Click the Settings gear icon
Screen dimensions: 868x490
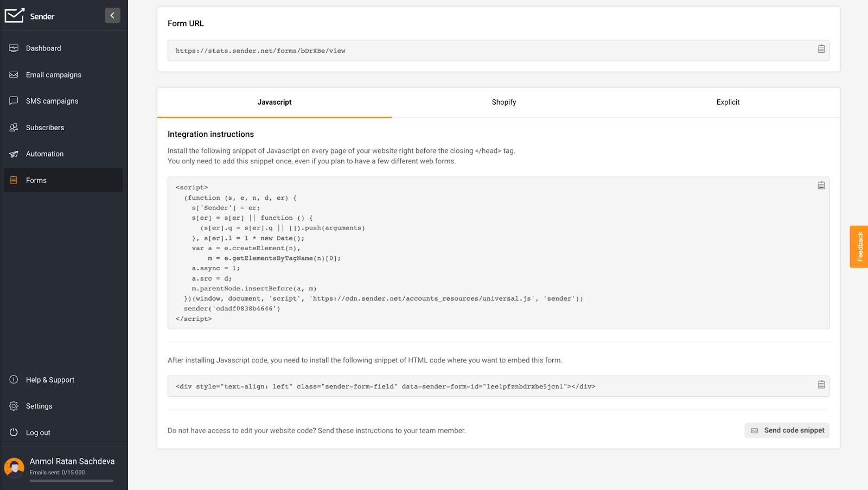(x=14, y=406)
